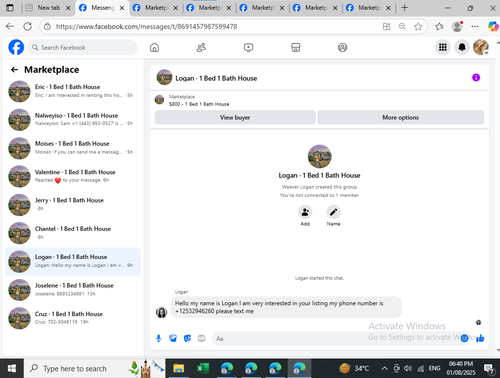Click the browser zoom magnifier icon

[x=402, y=26]
